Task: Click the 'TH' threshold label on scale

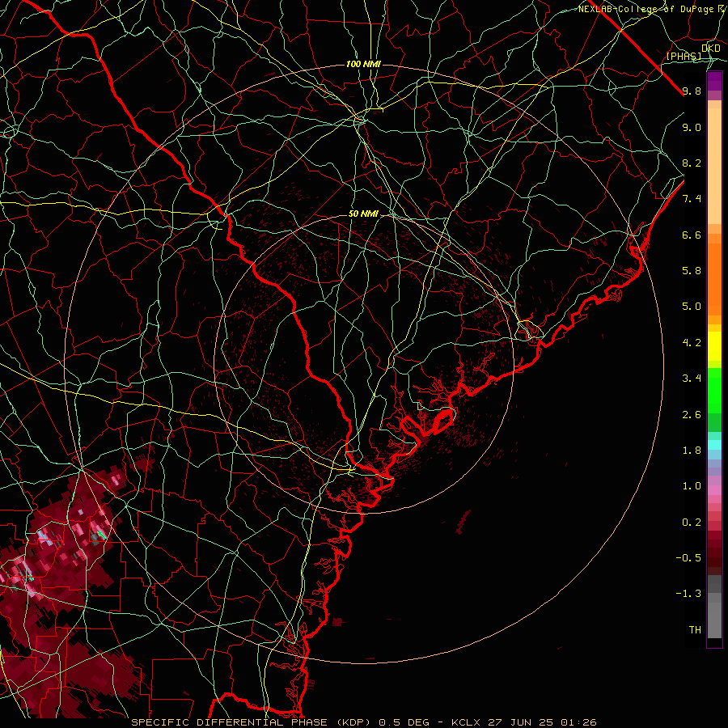Action: pyautogui.click(x=695, y=630)
